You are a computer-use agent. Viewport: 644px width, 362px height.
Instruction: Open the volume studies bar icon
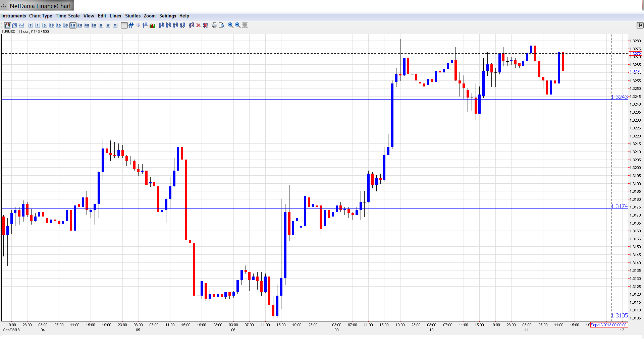point(152,25)
